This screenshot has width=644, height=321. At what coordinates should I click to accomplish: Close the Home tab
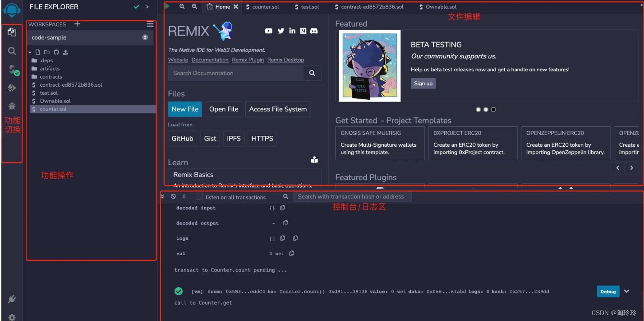[x=236, y=7]
